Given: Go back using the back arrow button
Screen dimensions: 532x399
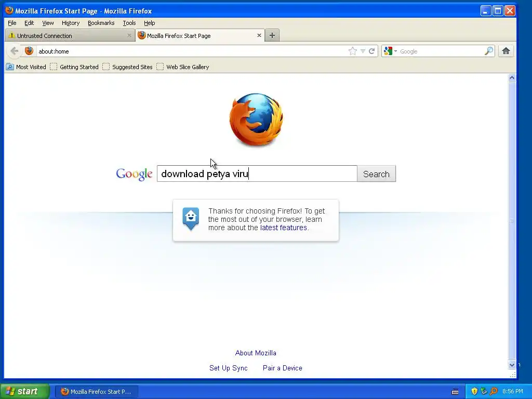Looking at the screenshot, I should pyautogui.click(x=15, y=51).
